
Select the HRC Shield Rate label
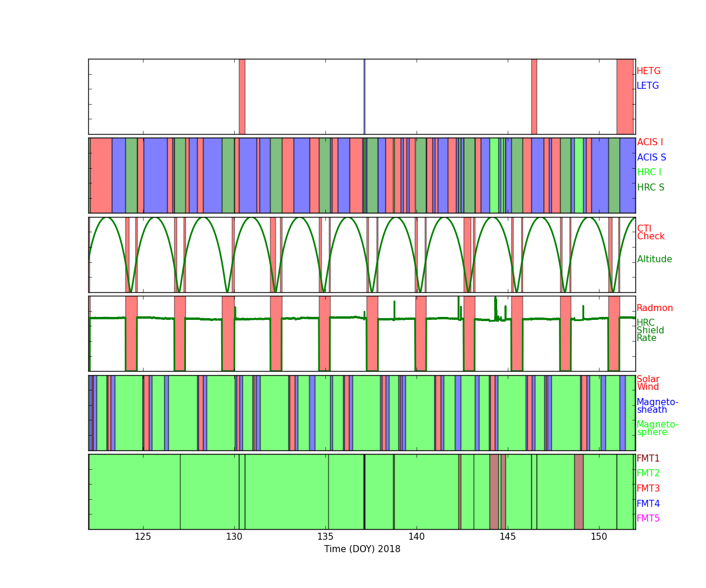(650, 330)
